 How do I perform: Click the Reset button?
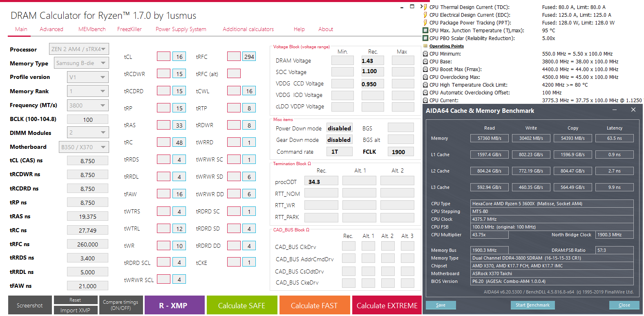coord(76,300)
